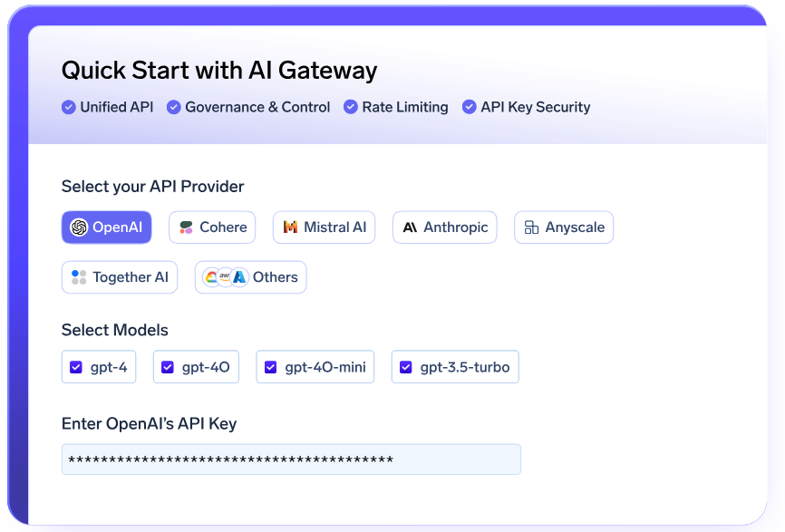This screenshot has height=532, width=785.
Task: Click the Unified API text
Action: pyautogui.click(x=117, y=107)
